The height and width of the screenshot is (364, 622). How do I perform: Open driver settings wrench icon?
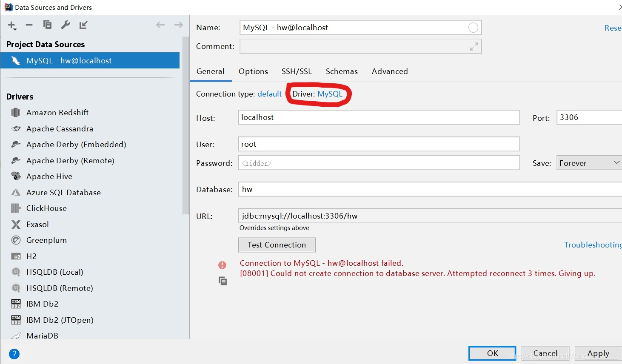[66, 25]
